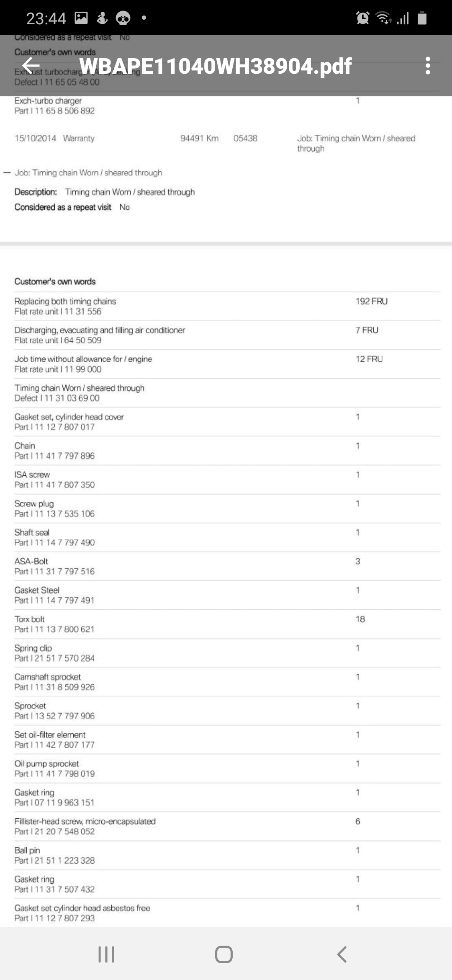Select the Replacing both timing chains row
This screenshot has height=980, width=452.
226,306
